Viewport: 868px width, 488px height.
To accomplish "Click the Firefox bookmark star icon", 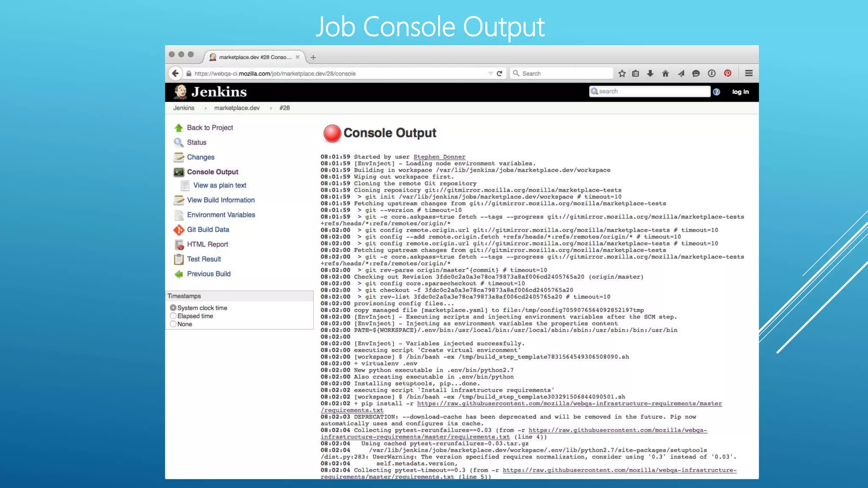I will 622,74.
